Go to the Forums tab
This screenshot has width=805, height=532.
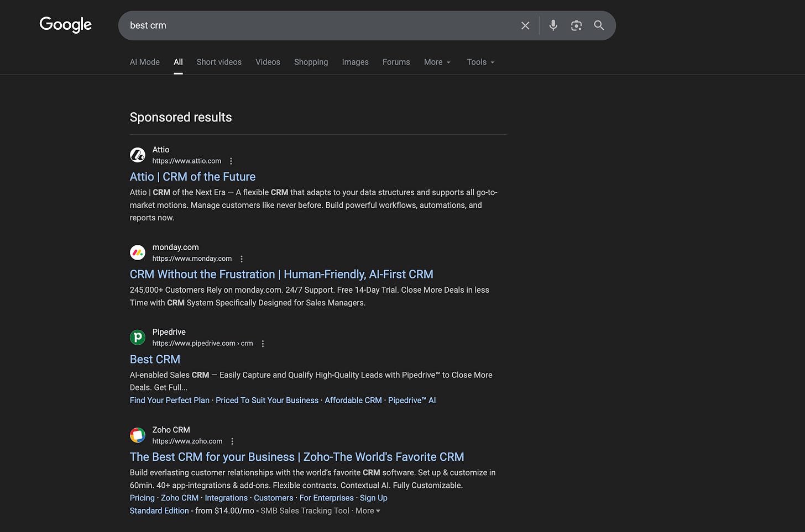[x=396, y=62]
